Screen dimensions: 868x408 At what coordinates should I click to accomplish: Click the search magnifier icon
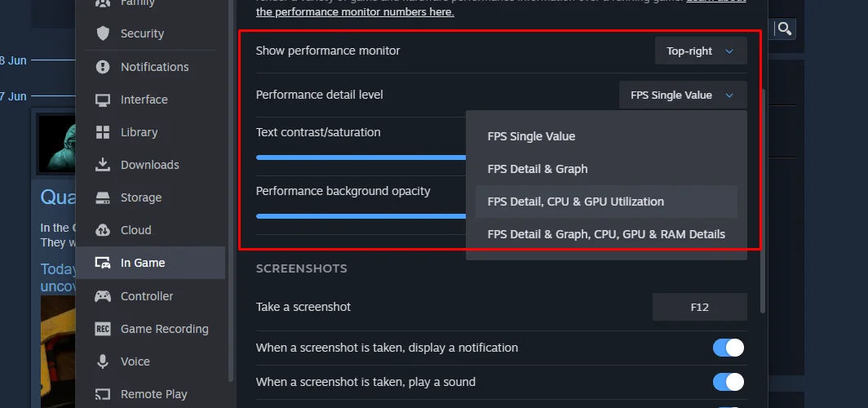[x=784, y=29]
